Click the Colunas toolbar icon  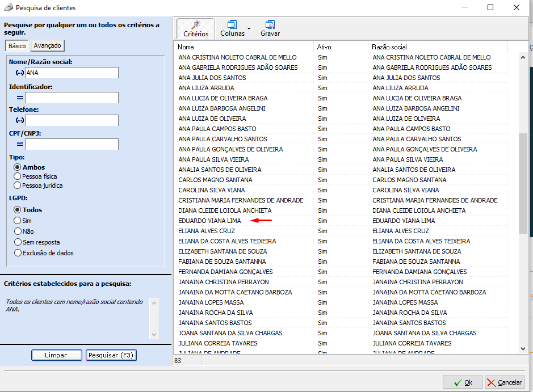click(x=232, y=24)
